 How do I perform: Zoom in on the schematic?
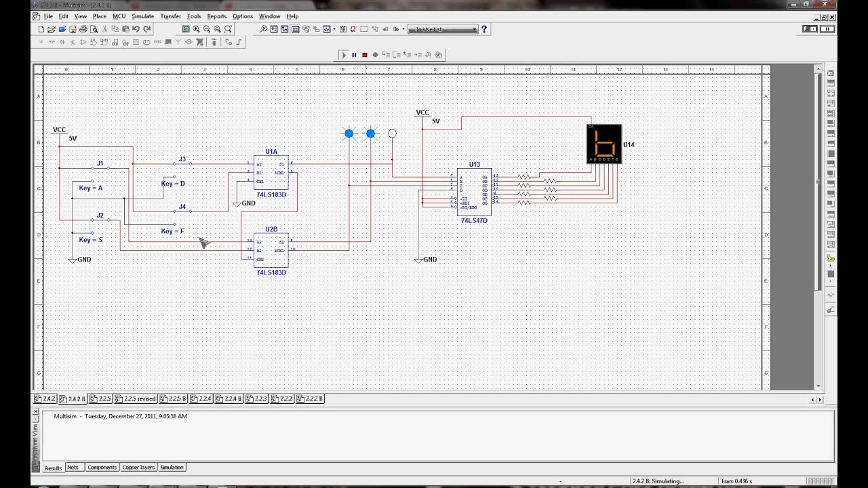196,29
